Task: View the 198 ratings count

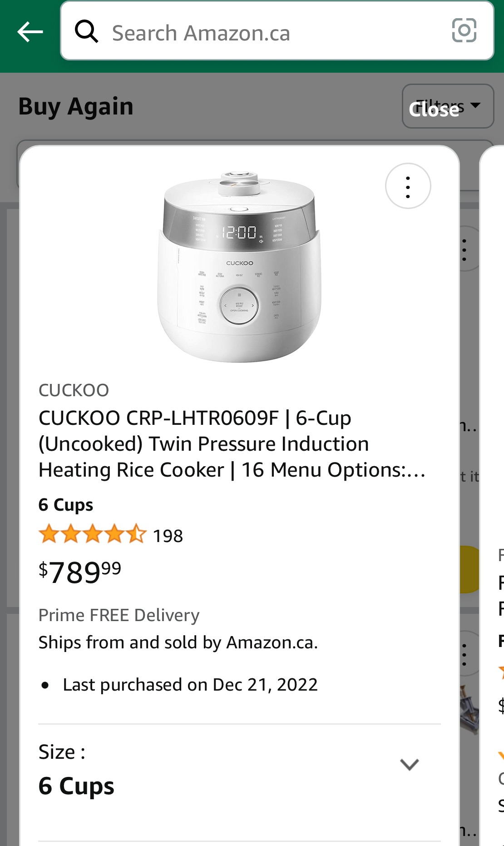Action: [168, 536]
